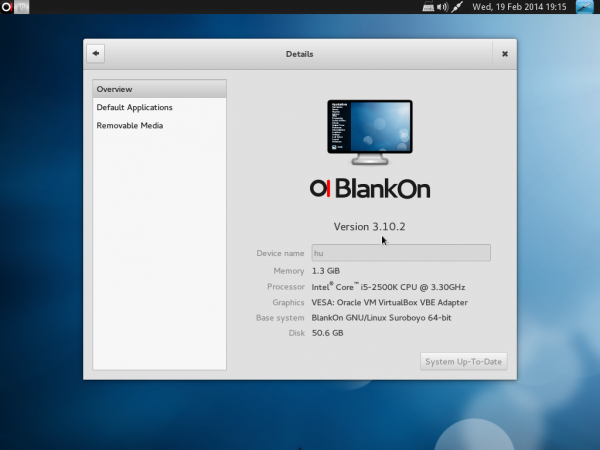Click the System Up-To-Date button
Screen dimensions: 600x450
(463, 362)
